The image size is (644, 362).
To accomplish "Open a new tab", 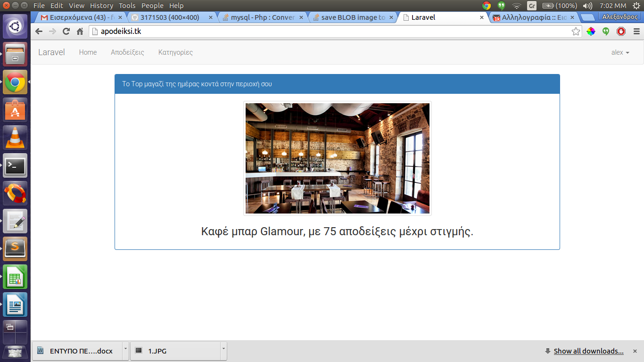I will (x=587, y=17).
